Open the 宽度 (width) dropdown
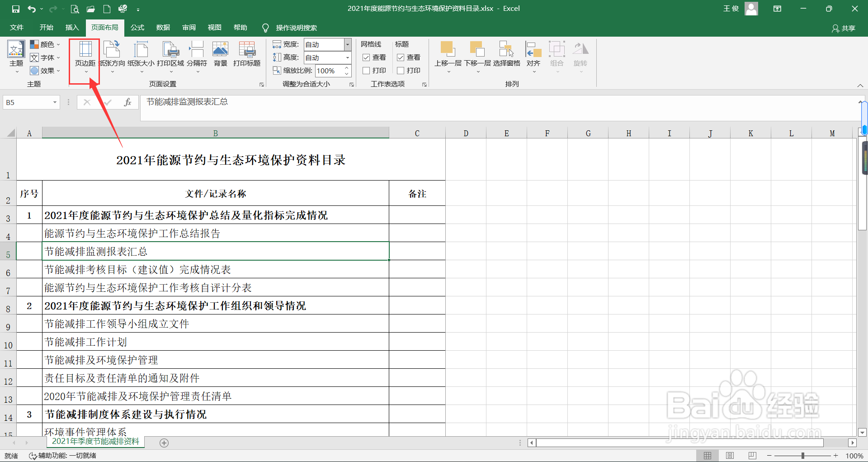Viewport: 868px width, 462px height. [347, 44]
